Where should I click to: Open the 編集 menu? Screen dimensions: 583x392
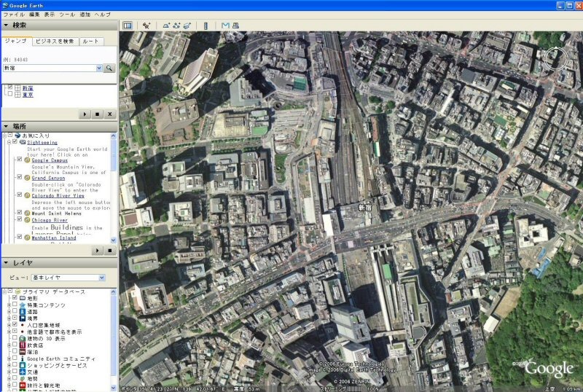tap(34, 15)
